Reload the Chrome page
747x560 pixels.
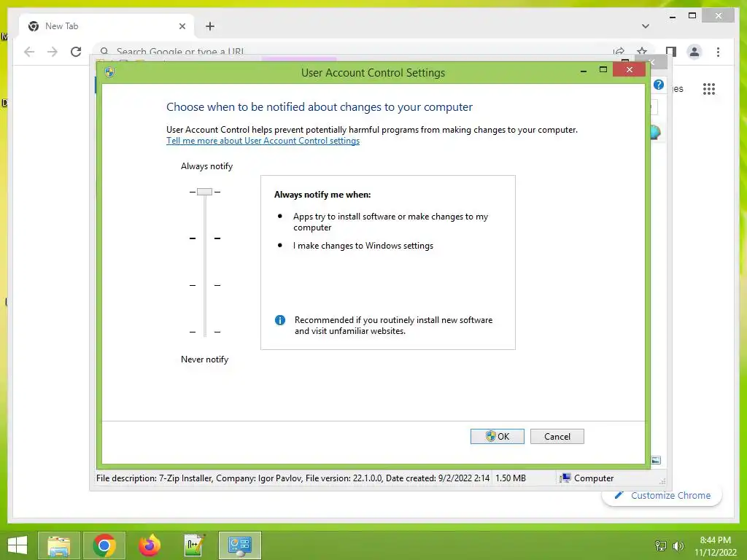(76, 52)
